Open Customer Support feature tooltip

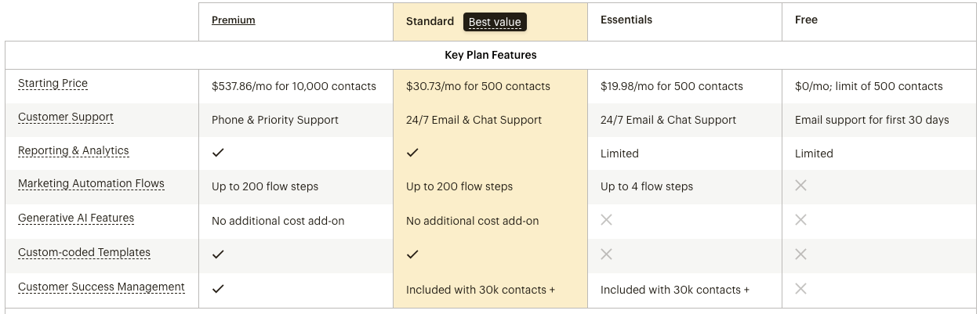[65, 117]
